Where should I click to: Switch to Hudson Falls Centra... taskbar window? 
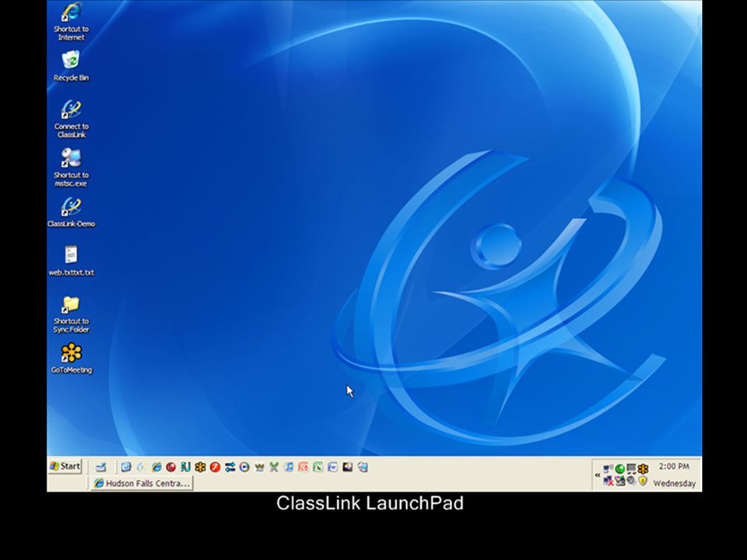click(142, 483)
